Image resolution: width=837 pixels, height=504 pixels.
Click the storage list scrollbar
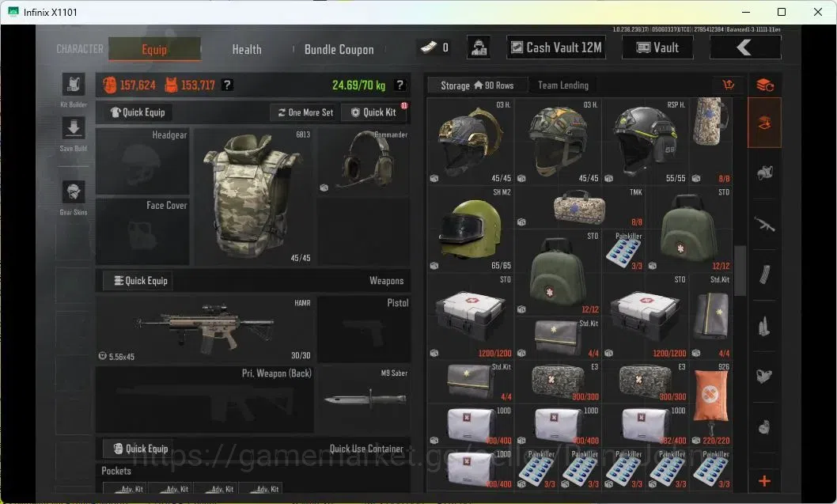(740, 271)
